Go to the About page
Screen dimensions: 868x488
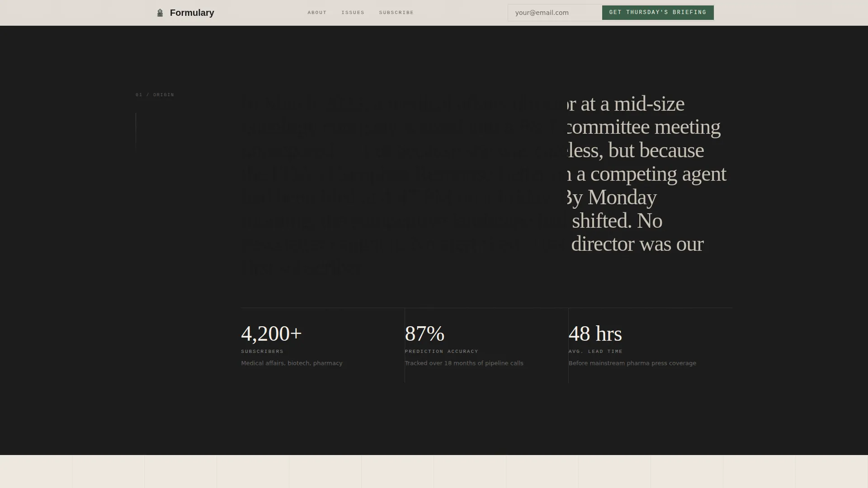pyautogui.click(x=317, y=13)
